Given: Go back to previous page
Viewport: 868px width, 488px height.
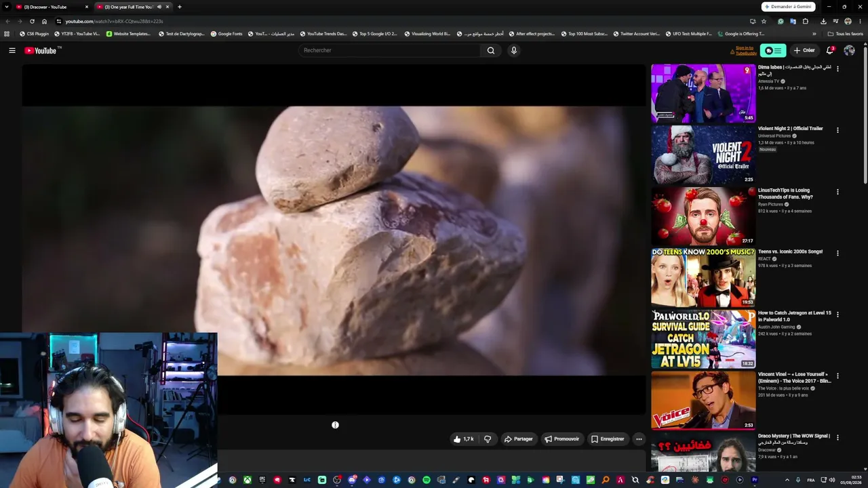Looking at the screenshot, I should 7,21.
